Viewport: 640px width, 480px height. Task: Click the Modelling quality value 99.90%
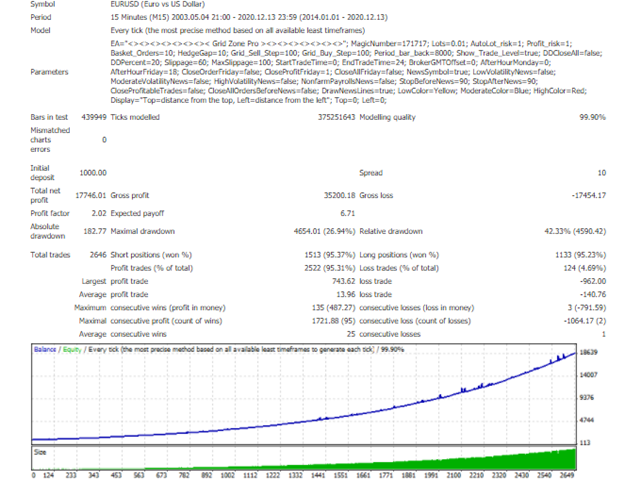(592, 117)
